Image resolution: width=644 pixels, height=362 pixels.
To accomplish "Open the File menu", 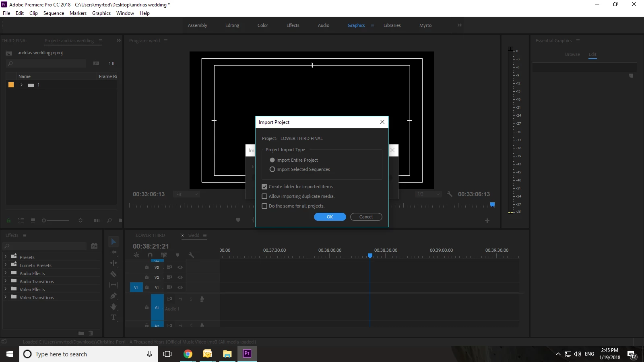I will tap(6, 13).
